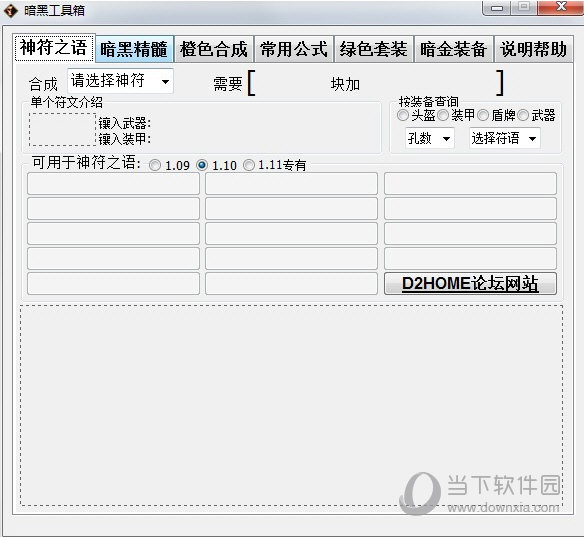Click the 按装备查询 group label

click(428, 102)
